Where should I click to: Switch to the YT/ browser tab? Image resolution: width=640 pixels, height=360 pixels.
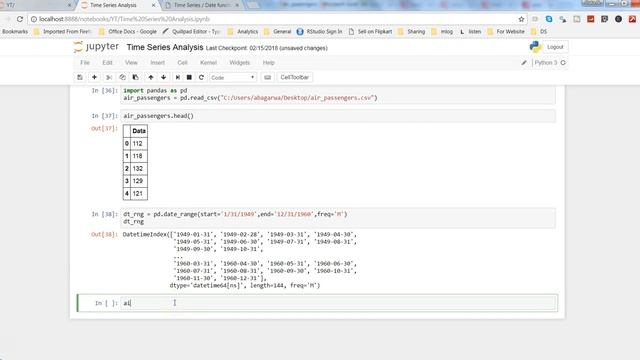[x=35, y=5]
